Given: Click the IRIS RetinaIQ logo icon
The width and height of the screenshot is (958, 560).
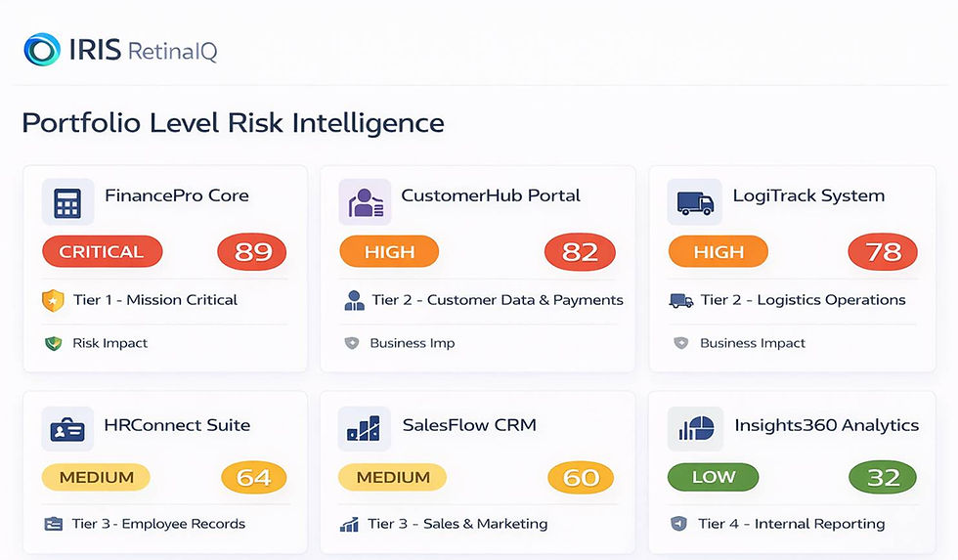Looking at the screenshot, I should click(x=41, y=50).
